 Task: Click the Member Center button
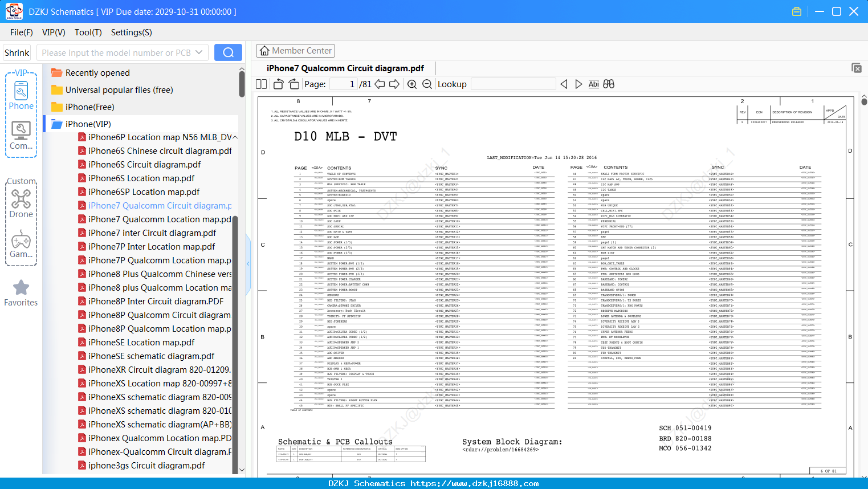(x=295, y=51)
